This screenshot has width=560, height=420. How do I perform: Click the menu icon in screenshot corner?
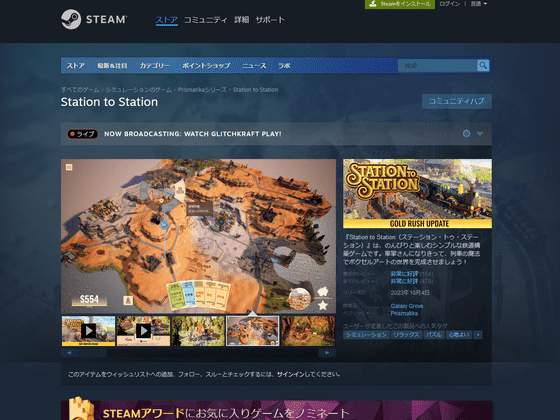click(x=69, y=167)
